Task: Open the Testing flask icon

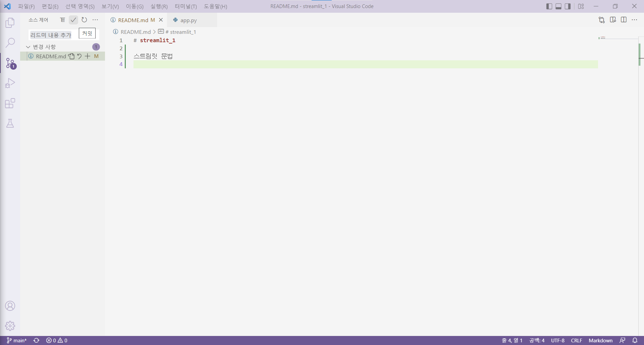Action: pyautogui.click(x=10, y=123)
